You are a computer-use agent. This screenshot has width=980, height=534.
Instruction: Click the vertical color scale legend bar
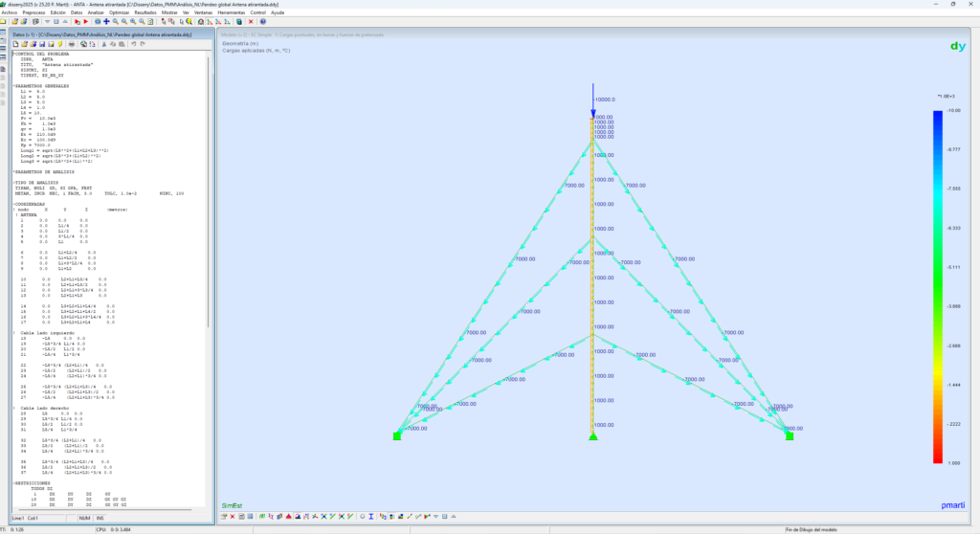click(x=937, y=287)
